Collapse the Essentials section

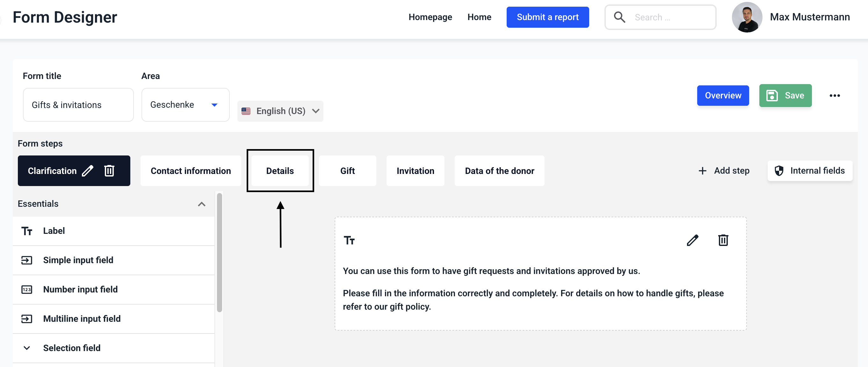(201, 204)
